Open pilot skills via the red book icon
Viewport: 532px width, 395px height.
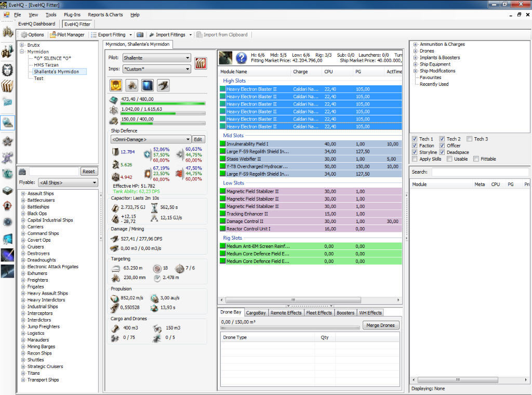[x=201, y=63]
